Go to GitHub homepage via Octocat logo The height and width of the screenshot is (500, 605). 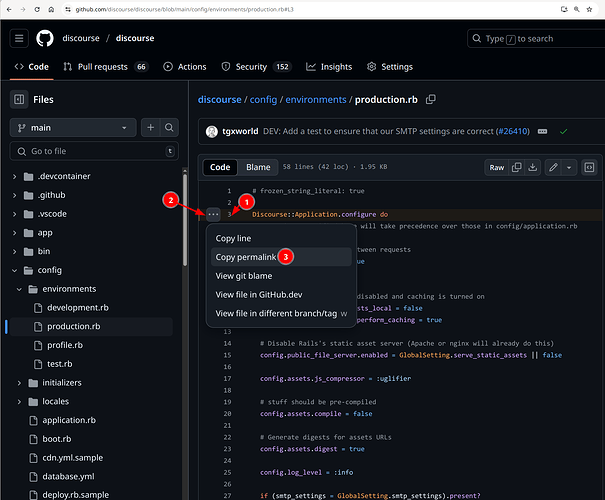(x=45, y=38)
